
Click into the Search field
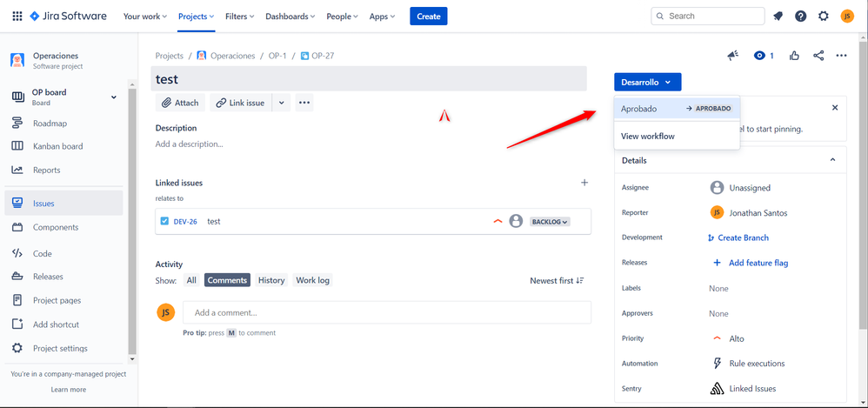pyautogui.click(x=707, y=16)
